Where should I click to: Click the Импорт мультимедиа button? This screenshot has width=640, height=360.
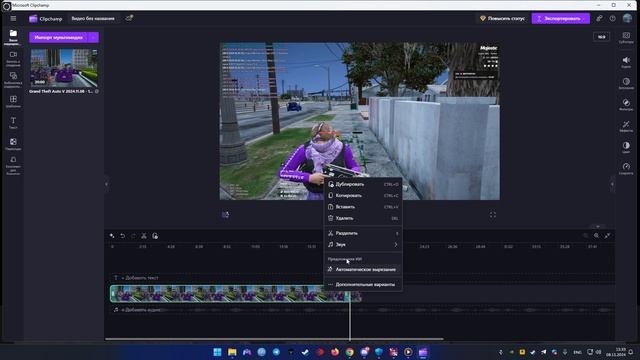[x=58, y=38]
